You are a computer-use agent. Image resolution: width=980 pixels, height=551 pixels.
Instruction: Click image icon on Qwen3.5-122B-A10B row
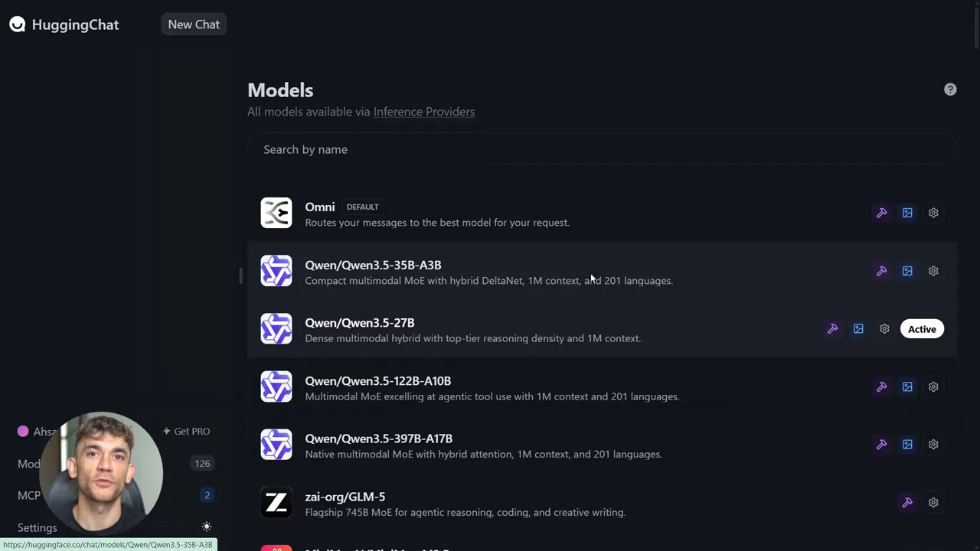(x=907, y=386)
